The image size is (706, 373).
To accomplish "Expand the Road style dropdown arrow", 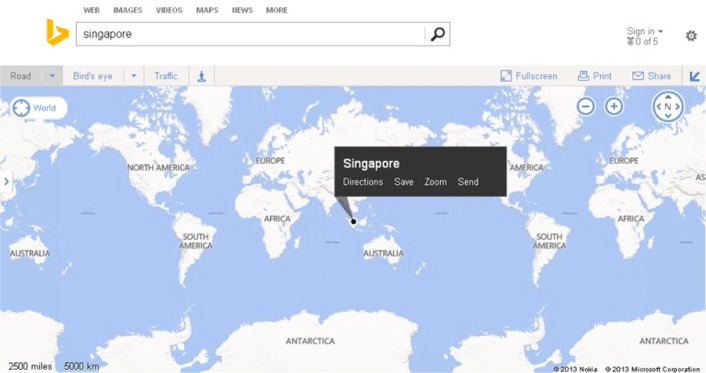I will [52, 76].
